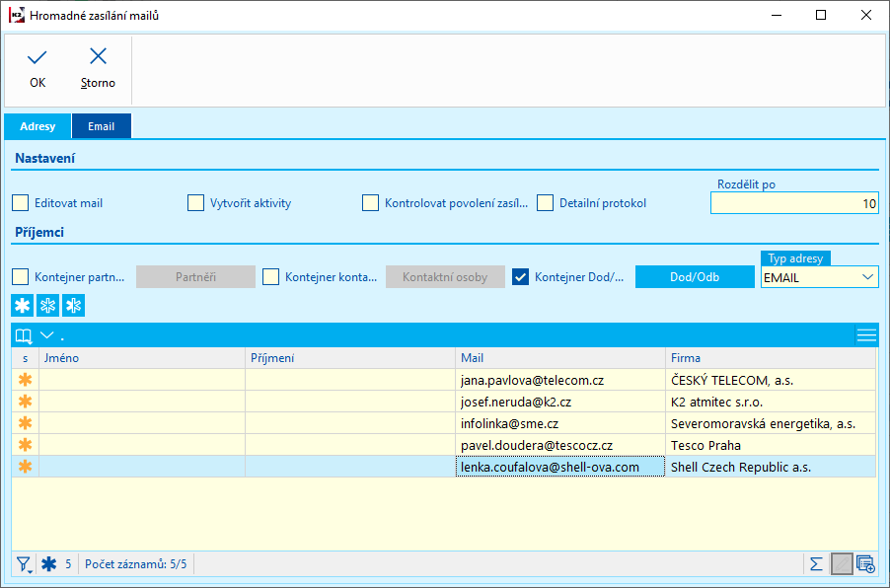Expand the Typ adresy EMAIL dropdown
Viewport: 890px width, 588px height.
pos(868,277)
